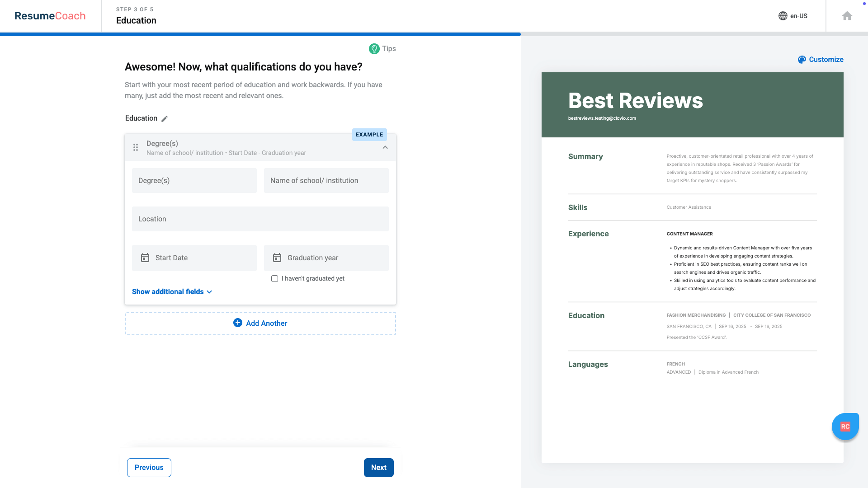Expand 'Show additional fields'
The height and width of the screenshot is (488, 868).
pyautogui.click(x=172, y=291)
